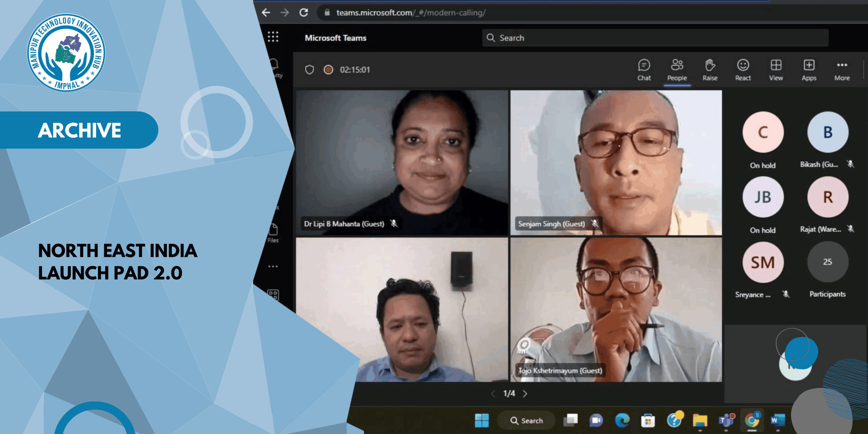Click the 1/4 page indicator

tap(509, 394)
